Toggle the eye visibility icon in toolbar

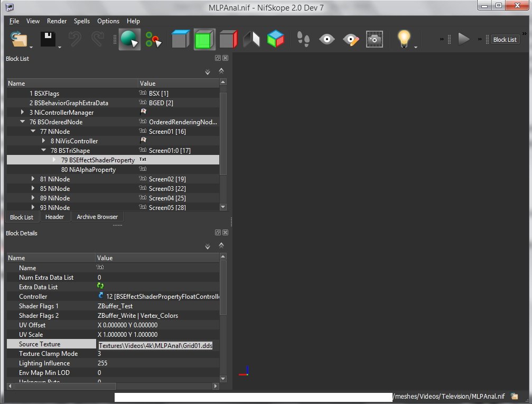[327, 40]
